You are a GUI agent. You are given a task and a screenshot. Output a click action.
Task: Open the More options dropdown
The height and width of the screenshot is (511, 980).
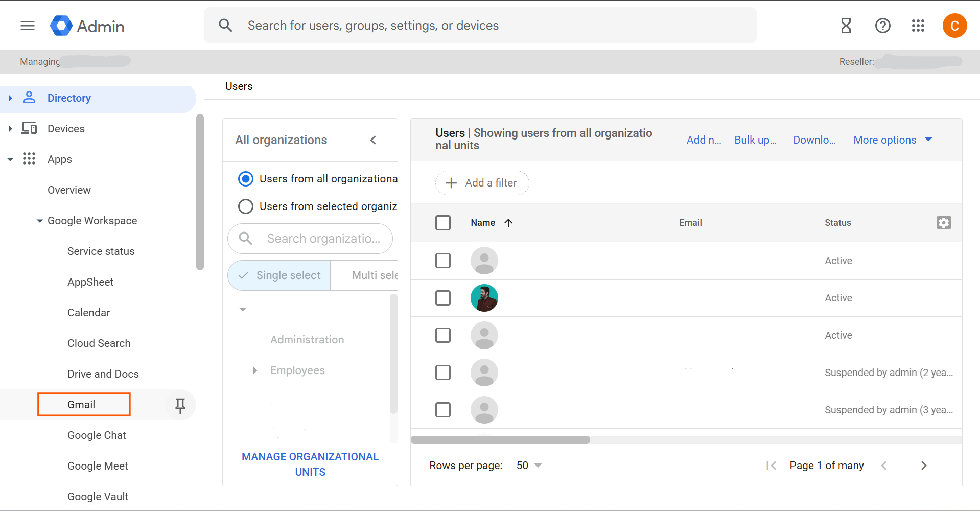pos(892,140)
